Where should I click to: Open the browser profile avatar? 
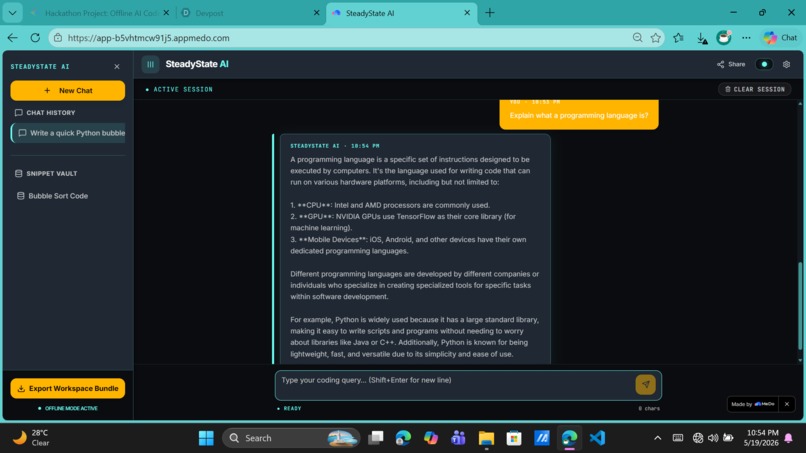[724, 38]
